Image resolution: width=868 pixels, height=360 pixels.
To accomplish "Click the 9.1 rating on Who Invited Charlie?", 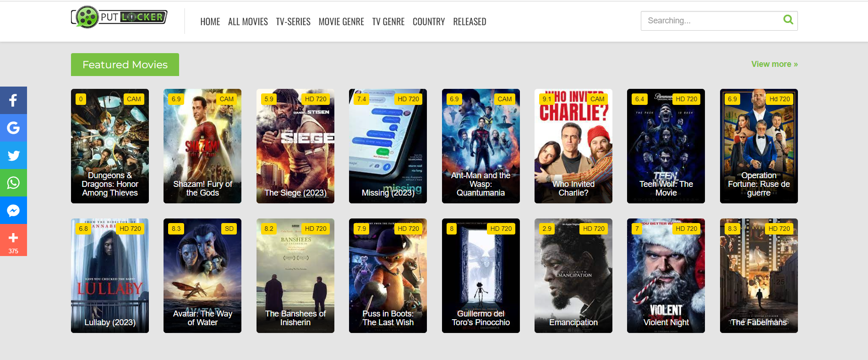I will pos(547,99).
